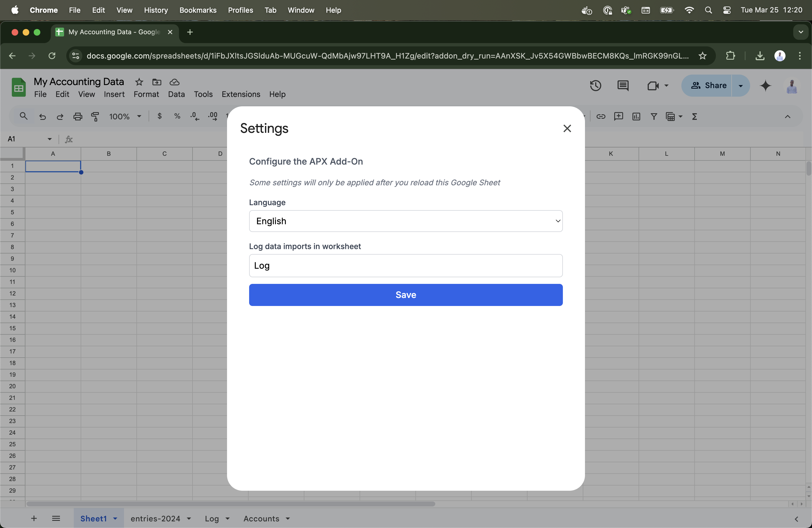This screenshot has height=528, width=812.
Task: Star the My Accounting Data document
Action: tap(139, 82)
